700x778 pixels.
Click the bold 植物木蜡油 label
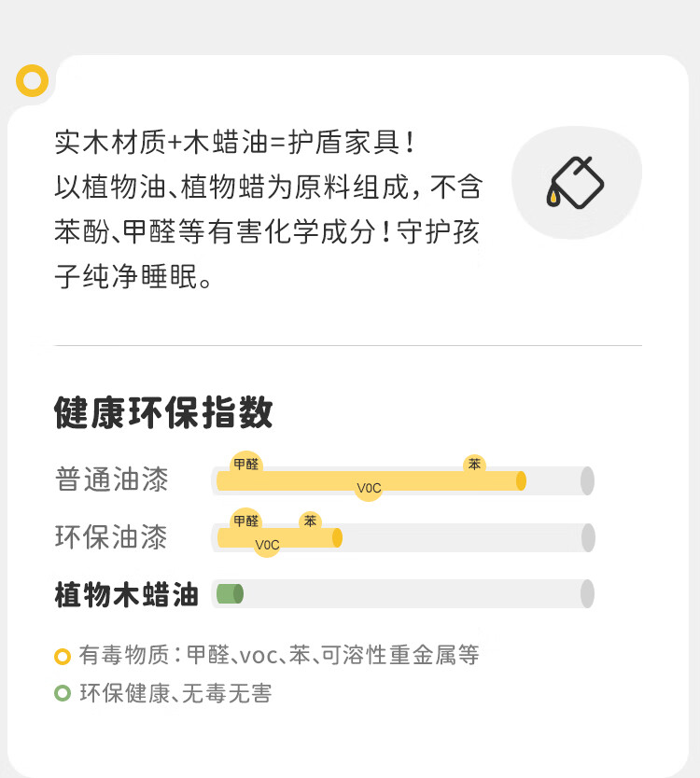coord(127,594)
